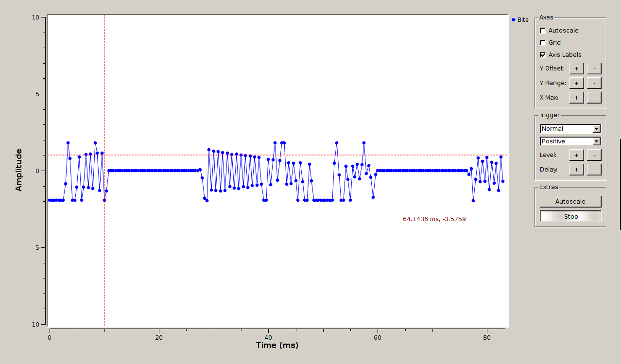The width and height of the screenshot is (621, 364).
Task: Toggle the Grid checkbox
Action: click(543, 43)
